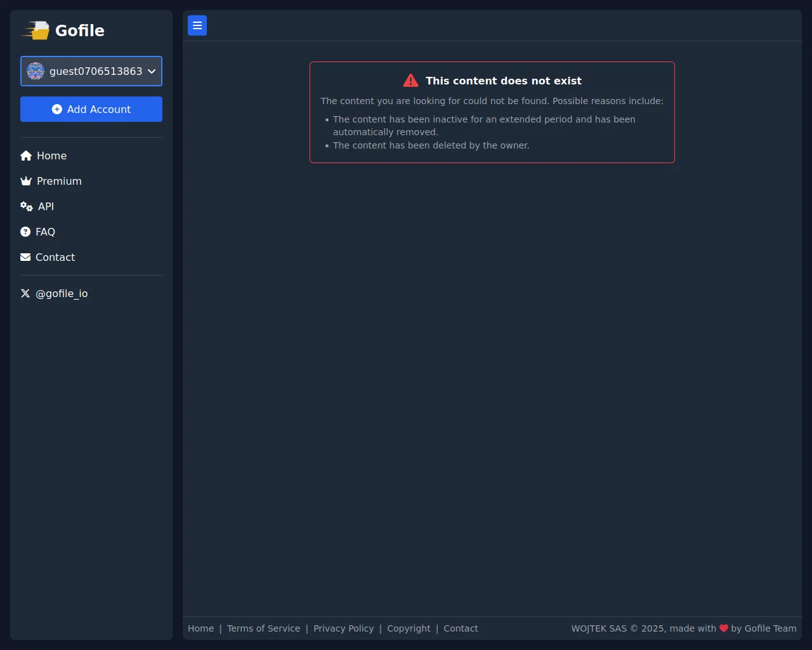Click the footer Contact link
812x650 pixels.
coord(461,628)
